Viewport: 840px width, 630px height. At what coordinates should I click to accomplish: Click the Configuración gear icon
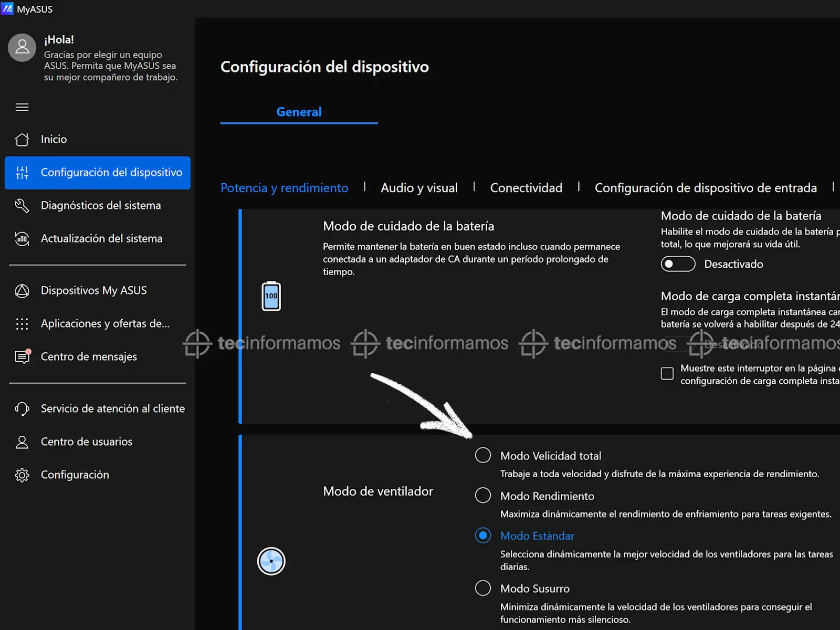(22, 475)
